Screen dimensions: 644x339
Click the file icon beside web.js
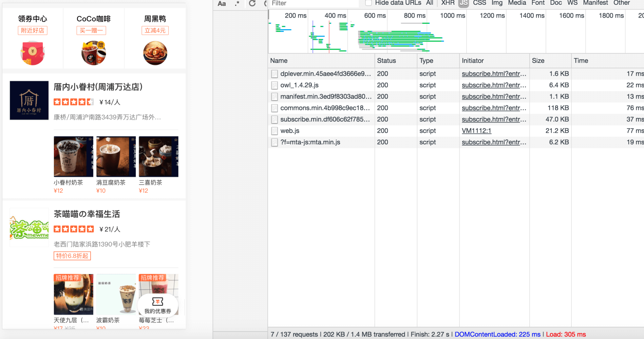[274, 131]
